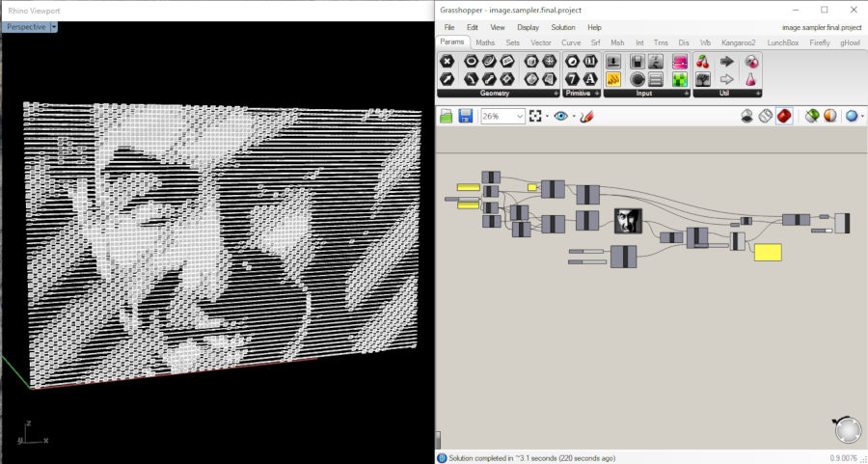
Task: Click the number slider with the white end at far right
Action: click(822, 231)
